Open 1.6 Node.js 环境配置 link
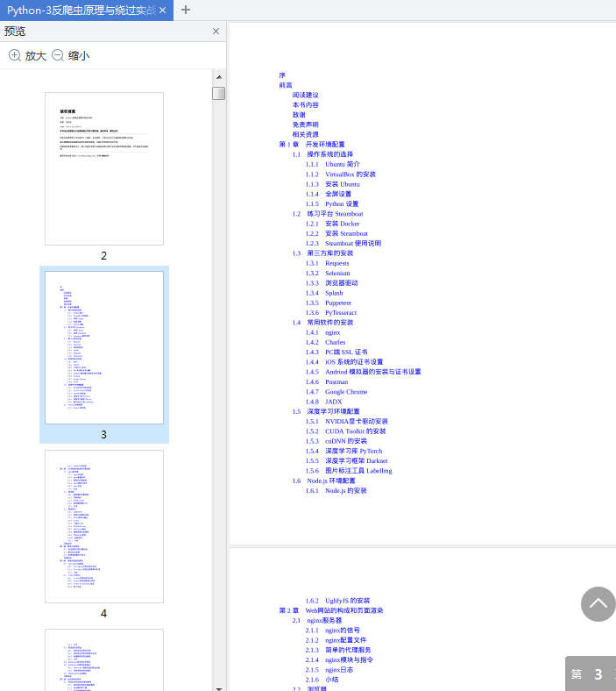 (324, 481)
